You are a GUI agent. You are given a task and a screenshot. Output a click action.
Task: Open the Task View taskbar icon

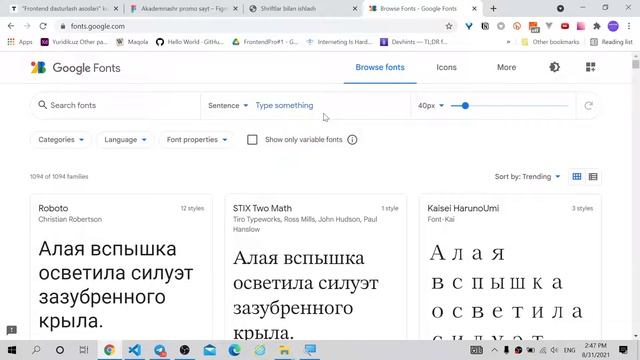pos(84,350)
